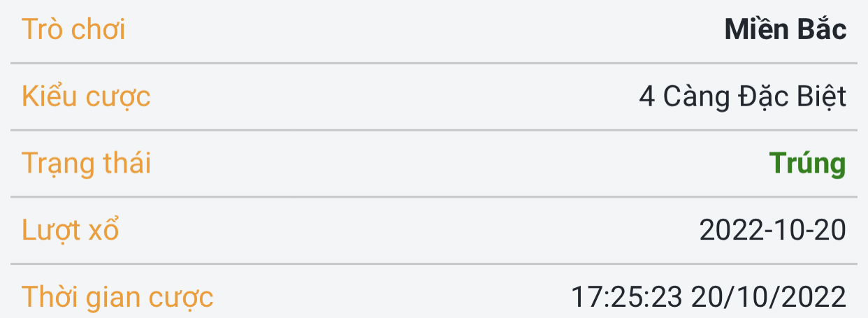Select the "Miền Bắc" game value
This screenshot has width=868, height=318.
[x=786, y=30]
